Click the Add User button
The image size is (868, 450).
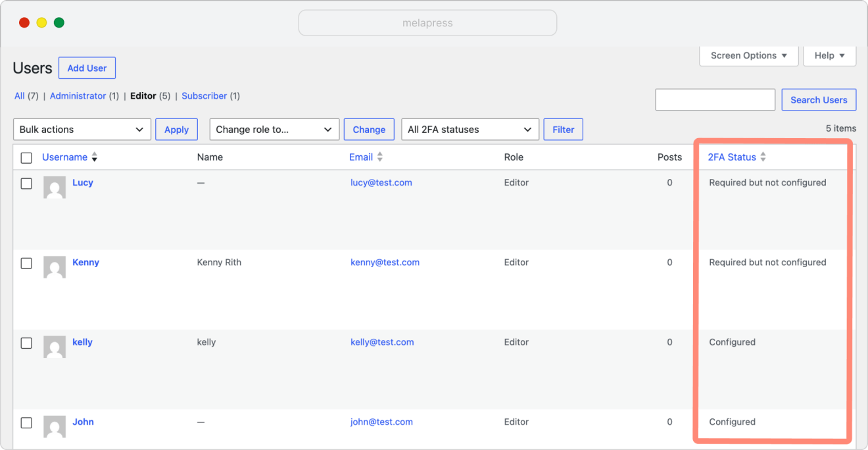87,68
